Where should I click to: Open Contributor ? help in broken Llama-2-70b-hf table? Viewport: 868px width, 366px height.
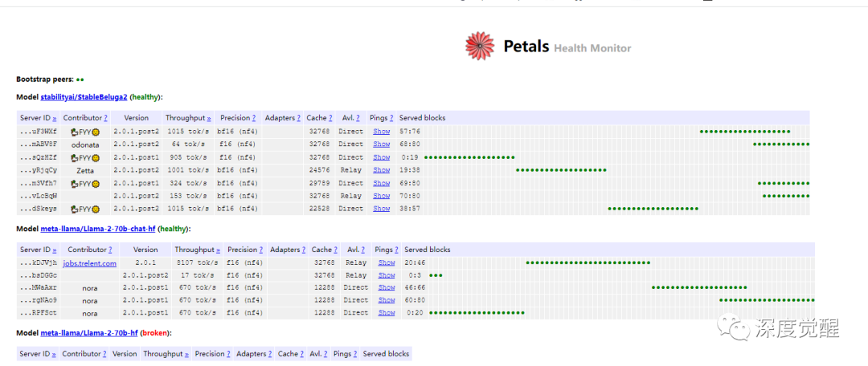pos(104,354)
